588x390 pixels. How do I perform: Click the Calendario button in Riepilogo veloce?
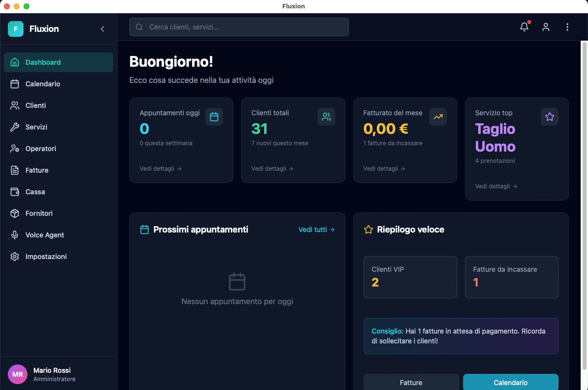[x=511, y=382]
